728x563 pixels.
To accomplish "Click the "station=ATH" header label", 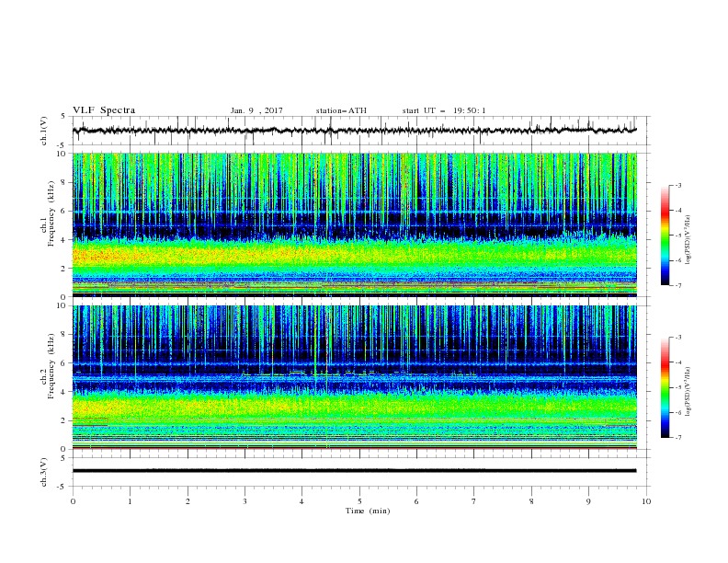I will [x=341, y=110].
